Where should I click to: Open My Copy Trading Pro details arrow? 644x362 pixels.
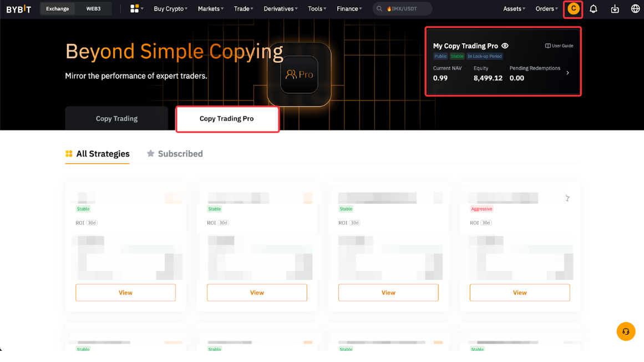567,73
